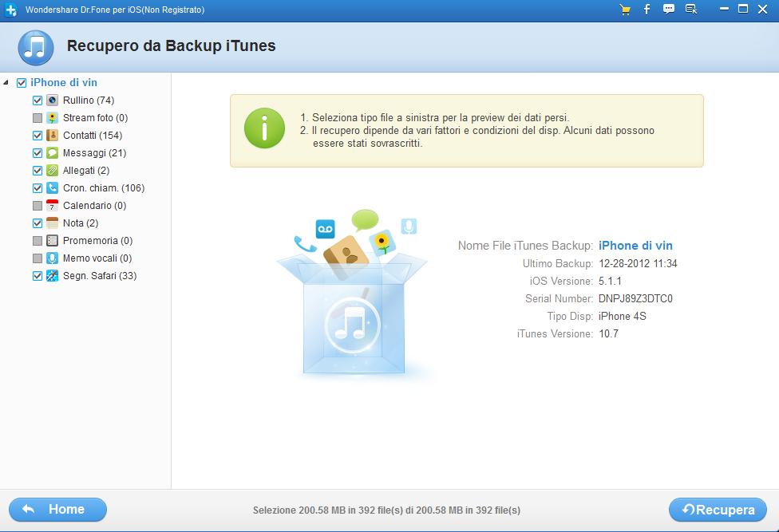
Task: Select the Promemoria (0) category
Action: coord(98,241)
